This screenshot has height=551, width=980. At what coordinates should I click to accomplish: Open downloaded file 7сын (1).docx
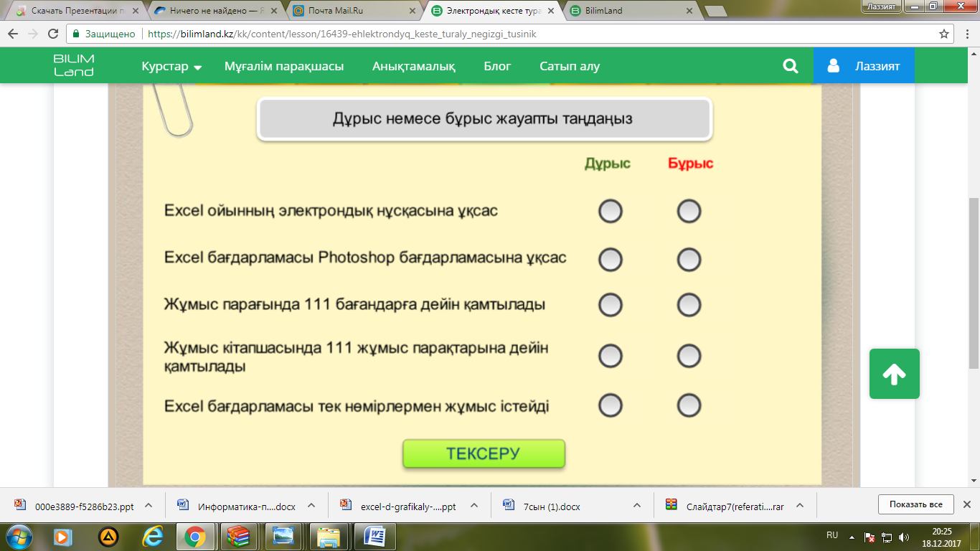[543, 506]
